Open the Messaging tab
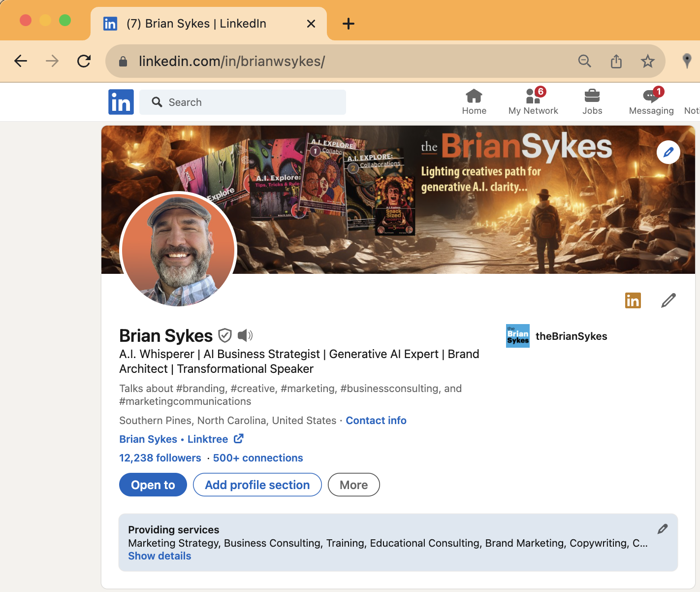 (651, 101)
